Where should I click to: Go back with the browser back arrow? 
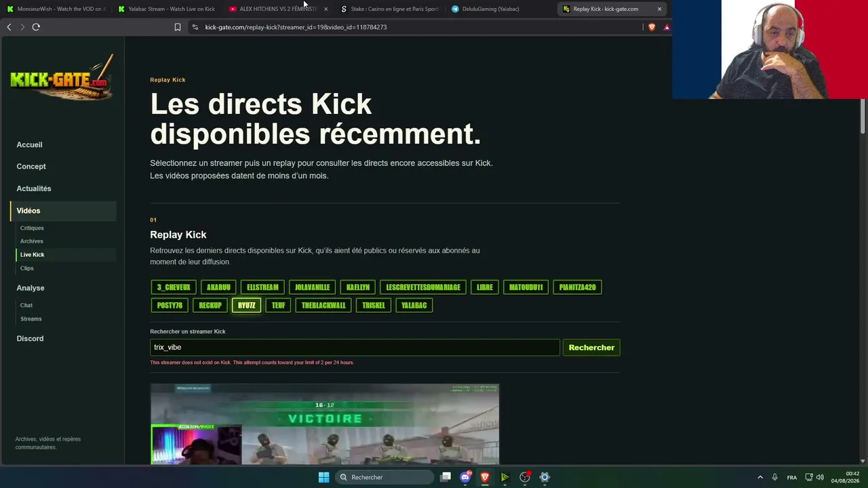click(9, 27)
